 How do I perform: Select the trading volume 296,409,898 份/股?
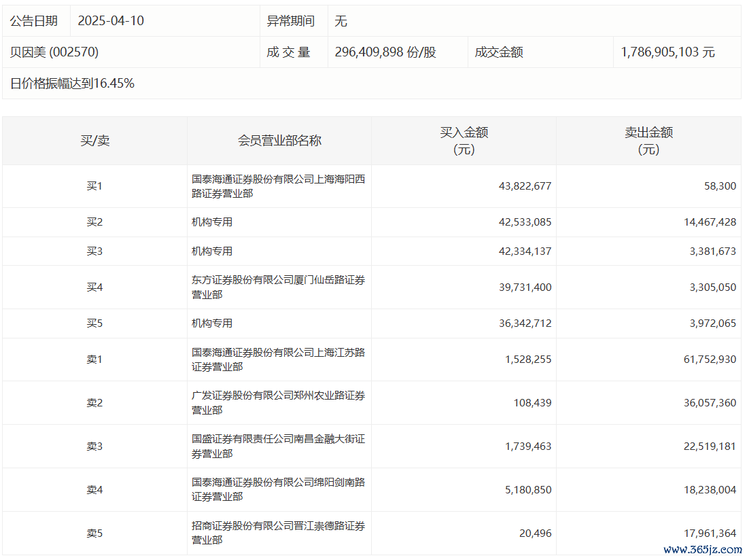click(385, 52)
